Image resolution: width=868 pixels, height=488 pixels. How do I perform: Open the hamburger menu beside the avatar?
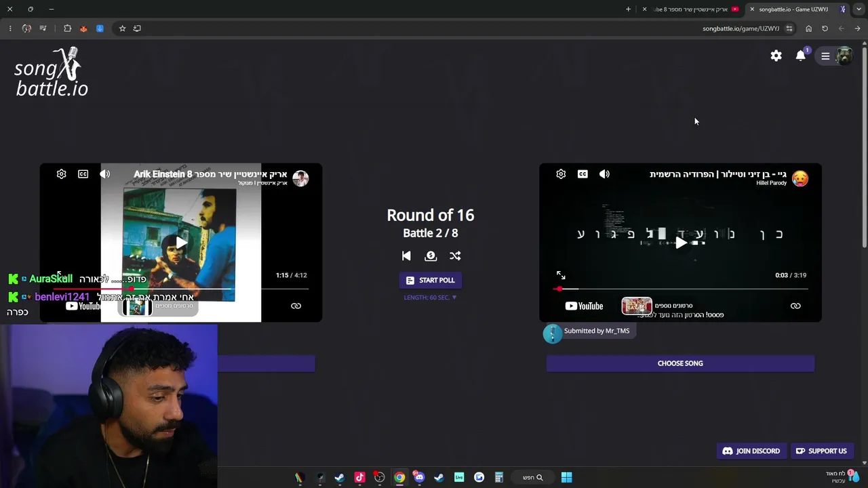[825, 56]
